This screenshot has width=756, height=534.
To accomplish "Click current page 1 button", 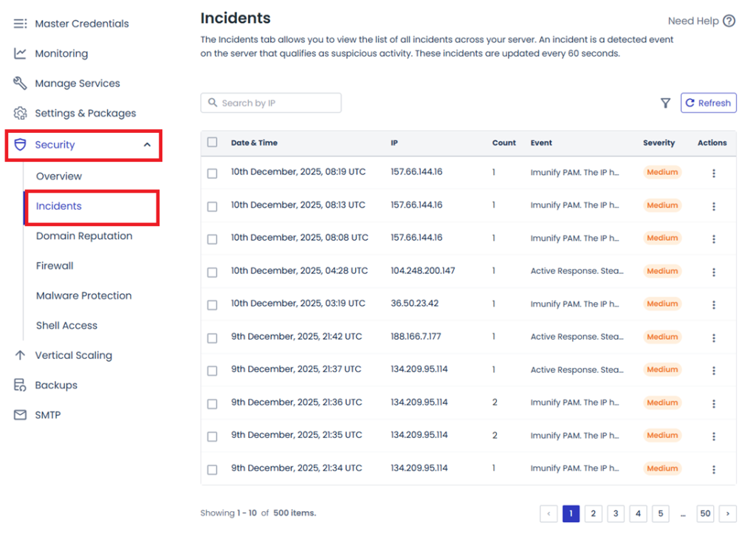I will coord(571,514).
